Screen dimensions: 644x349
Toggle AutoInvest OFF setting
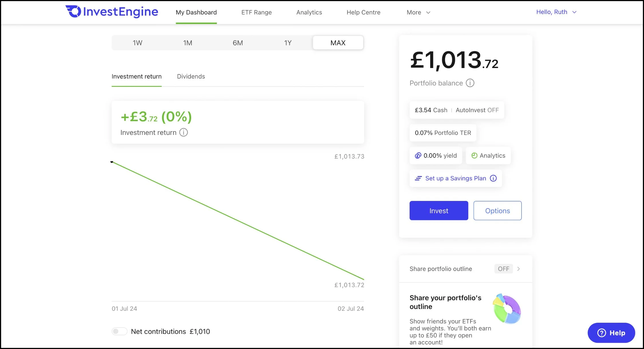tap(477, 110)
